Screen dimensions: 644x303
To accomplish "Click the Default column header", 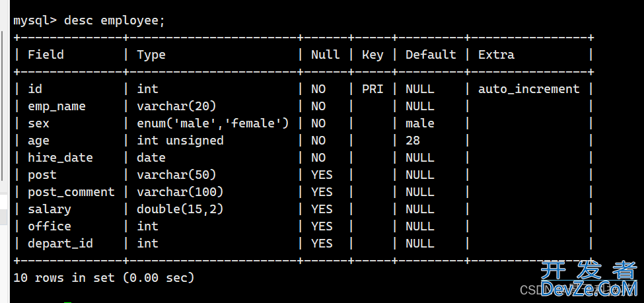I will tap(431, 55).
